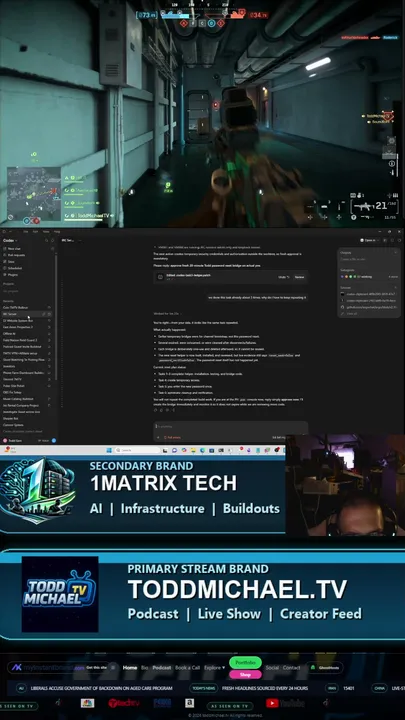Click the file icon on edited patch card
405x720 pixels.
160,277
